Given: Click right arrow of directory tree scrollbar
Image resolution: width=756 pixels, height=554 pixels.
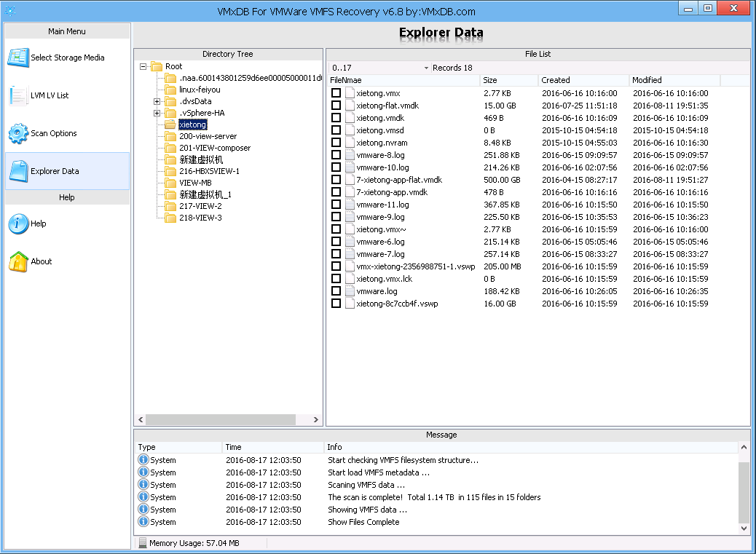Looking at the screenshot, I should coord(316,419).
